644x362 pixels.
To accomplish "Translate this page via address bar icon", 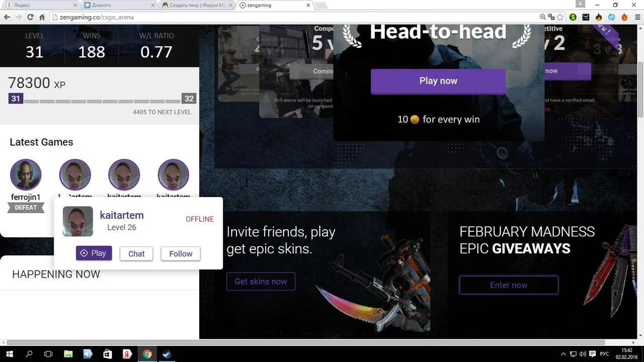I will coord(551,17).
